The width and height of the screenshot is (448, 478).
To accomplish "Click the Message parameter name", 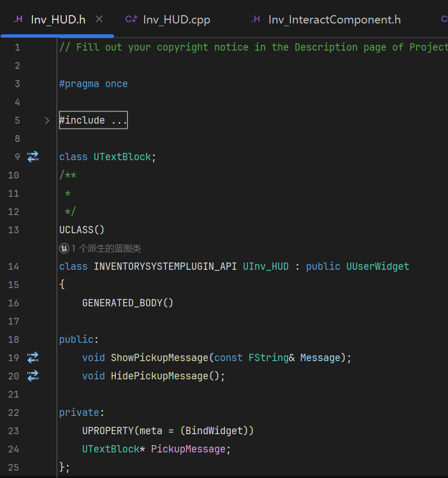I will tap(320, 357).
